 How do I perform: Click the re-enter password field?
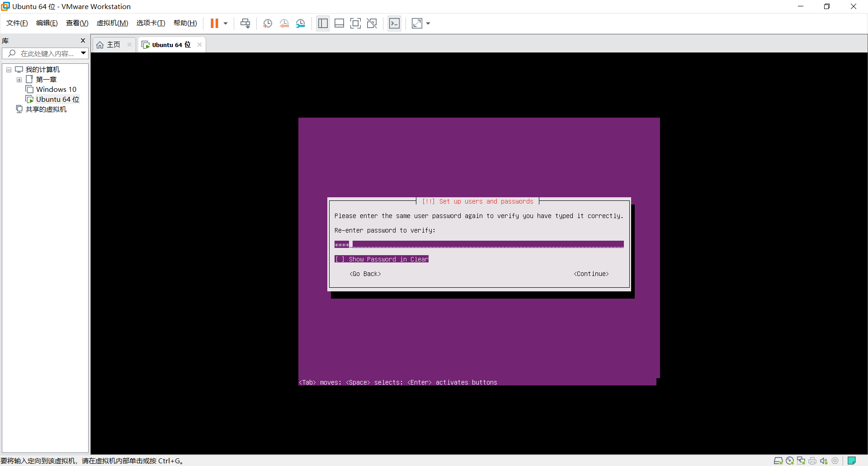[x=479, y=245]
